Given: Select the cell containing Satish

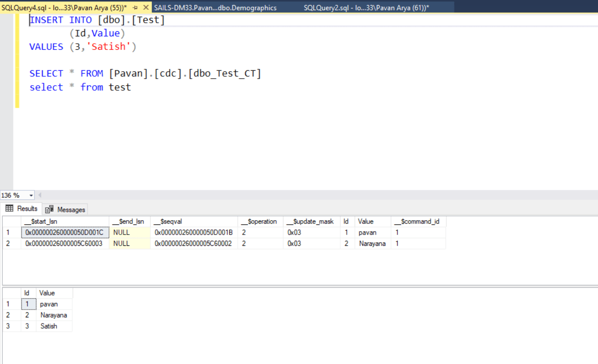Looking at the screenshot, I should coord(48,326).
